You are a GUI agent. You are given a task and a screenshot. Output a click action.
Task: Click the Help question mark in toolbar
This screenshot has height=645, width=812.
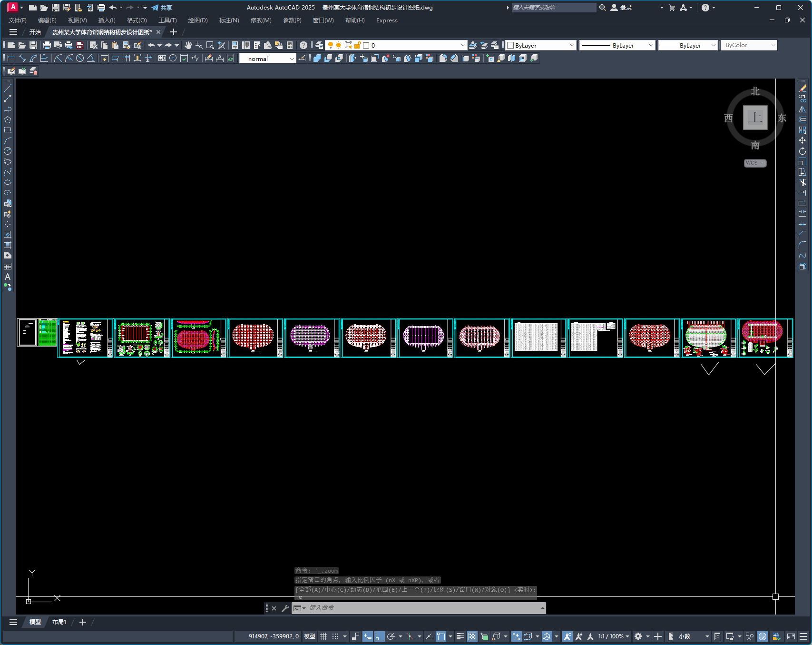pyautogui.click(x=303, y=45)
